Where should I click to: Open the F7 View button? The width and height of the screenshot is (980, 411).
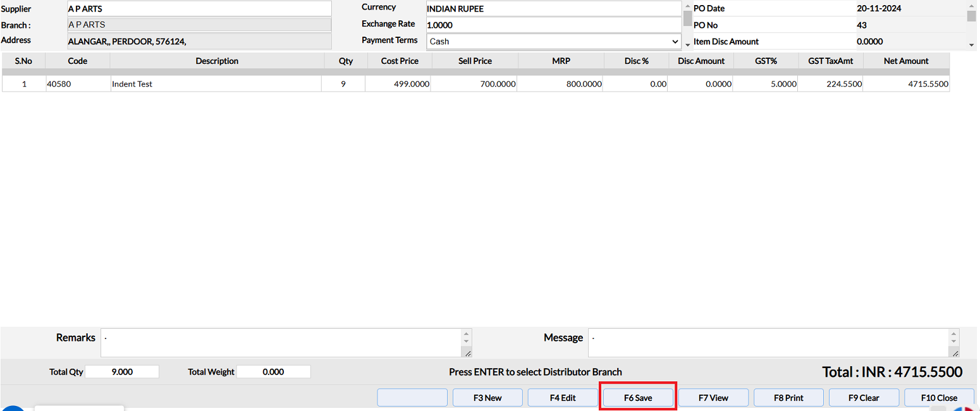[x=713, y=398]
